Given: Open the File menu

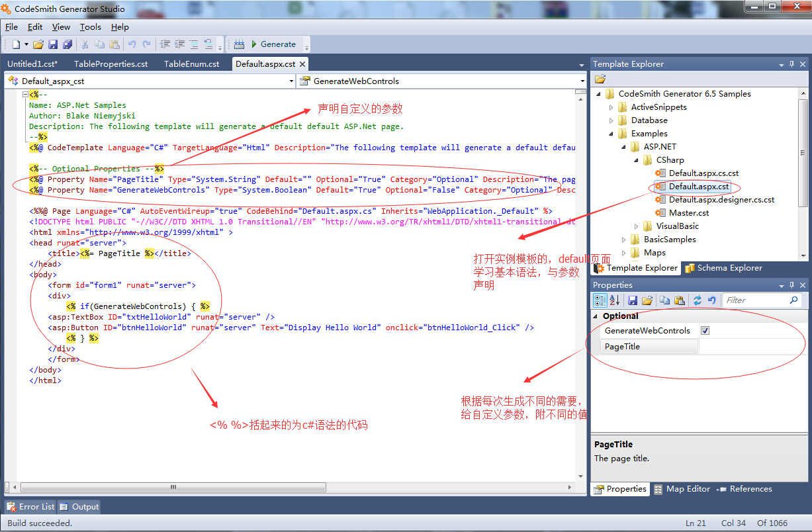Looking at the screenshot, I should coord(11,27).
